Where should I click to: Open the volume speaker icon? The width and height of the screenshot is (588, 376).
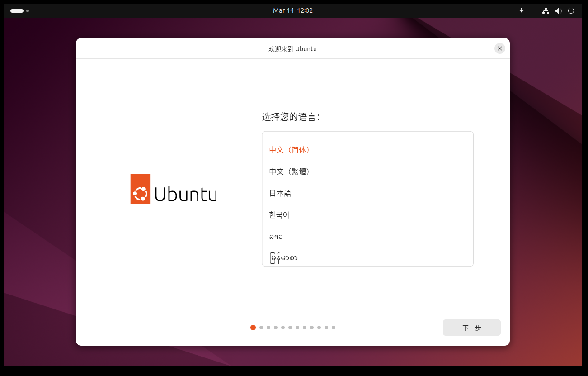pos(558,11)
